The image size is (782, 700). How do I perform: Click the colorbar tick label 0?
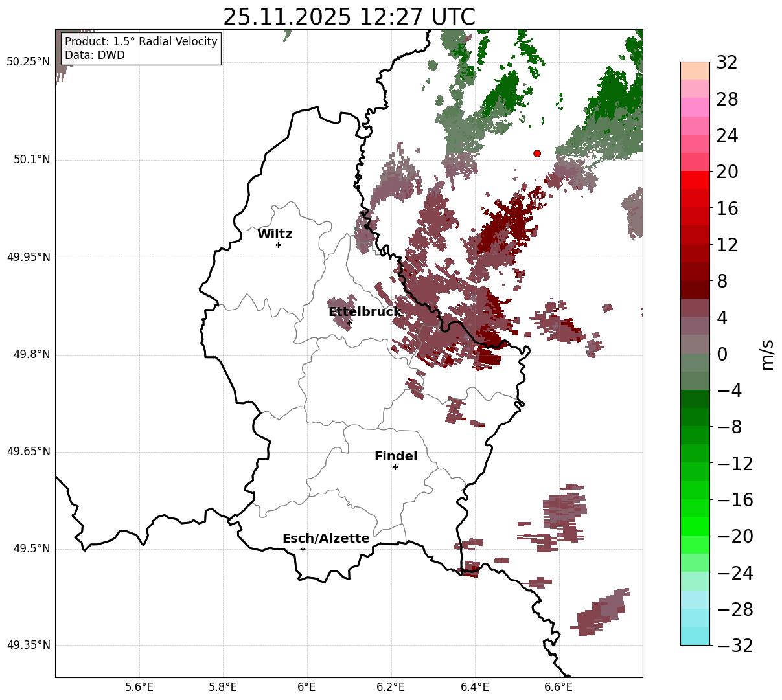click(x=722, y=354)
